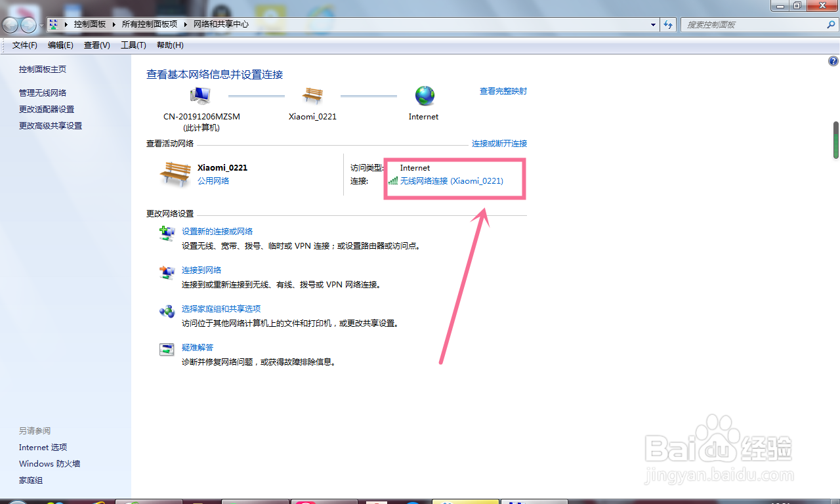Click the computer icon for CN-20191206MZSM
The height and width of the screenshot is (504, 840).
pyautogui.click(x=200, y=96)
